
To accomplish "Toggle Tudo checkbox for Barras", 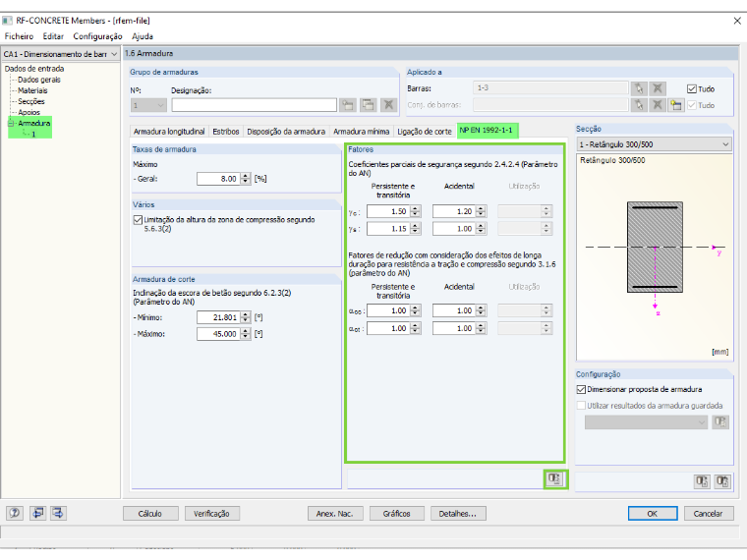I will pyautogui.click(x=692, y=88).
